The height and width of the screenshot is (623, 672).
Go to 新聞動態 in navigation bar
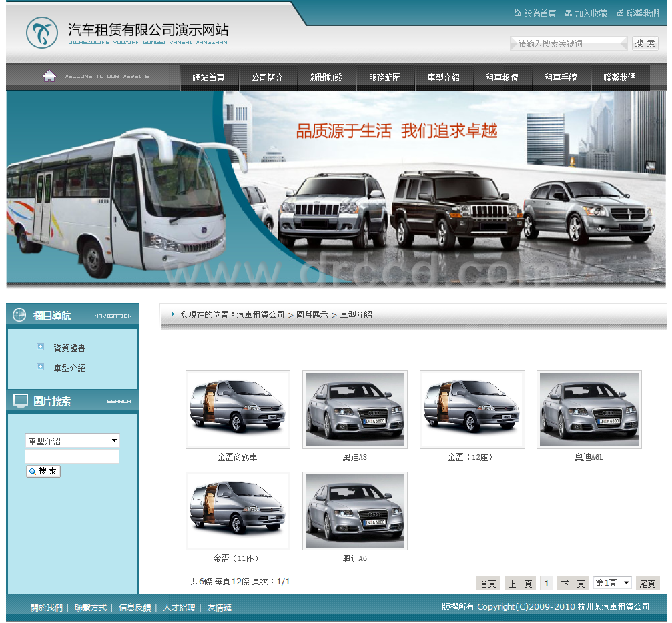pyautogui.click(x=326, y=77)
